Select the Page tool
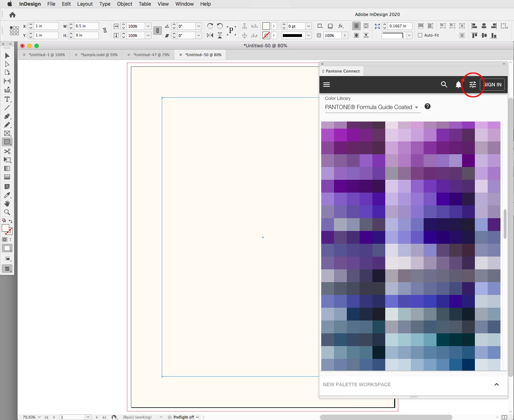Viewport: 514px width, 420px height. point(7,72)
